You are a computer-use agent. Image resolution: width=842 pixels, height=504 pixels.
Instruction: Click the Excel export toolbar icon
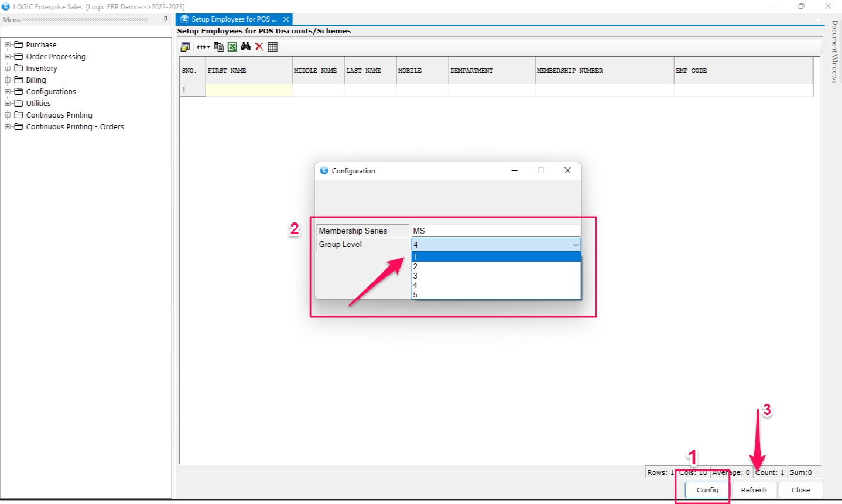pyautogui.click(x=232, y=47)
